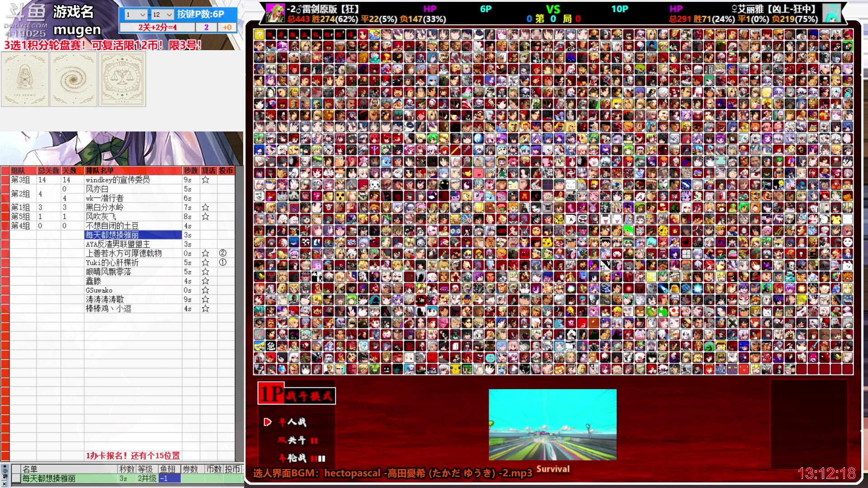Open the first tarot card (The Hermit)
This screenshot has width=868, height=488.
25,79
